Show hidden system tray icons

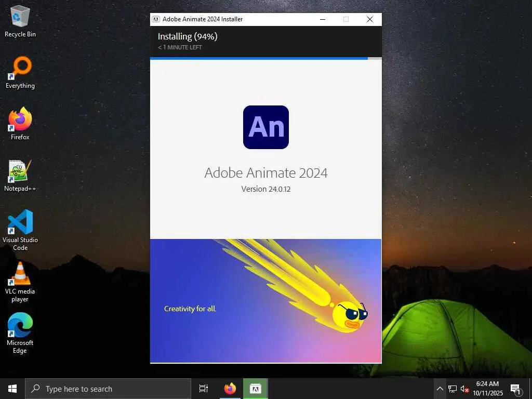[x=440, y=389]
